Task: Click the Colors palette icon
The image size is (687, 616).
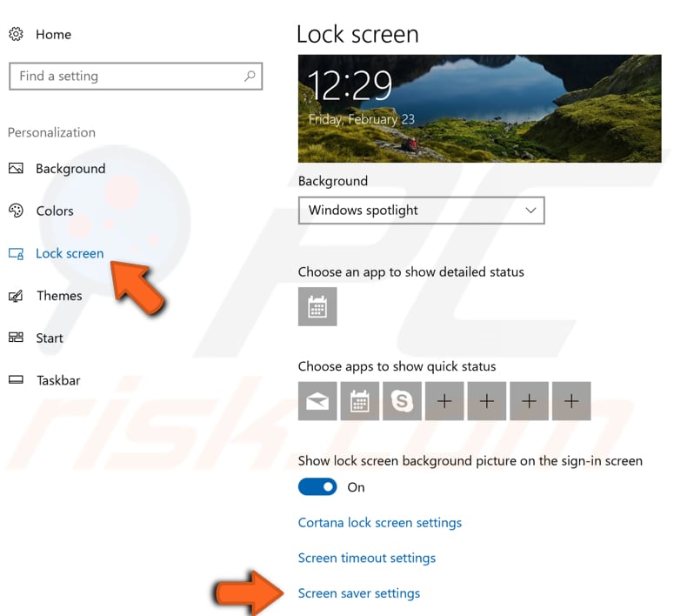Action: tap(16, 211)
